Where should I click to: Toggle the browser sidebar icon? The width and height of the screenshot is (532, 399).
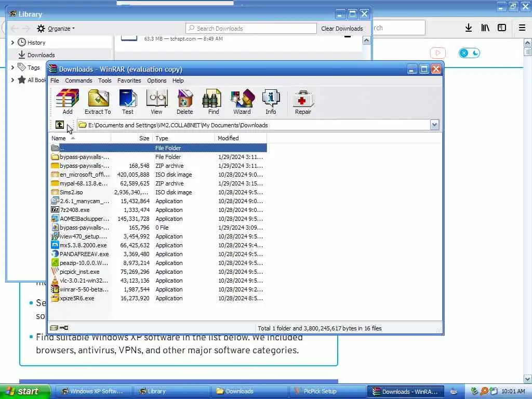[x=502, y=28]
